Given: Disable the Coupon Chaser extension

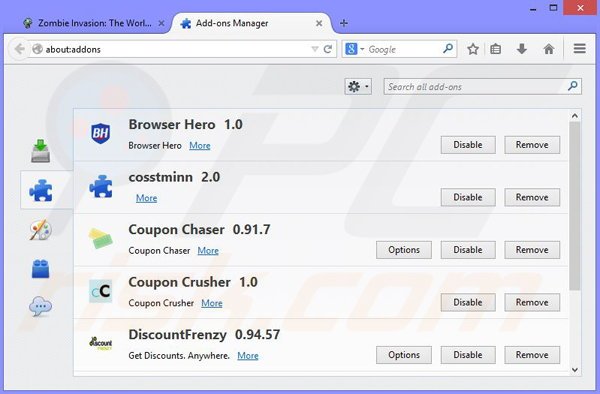Looking at the screenshot, I should tap(468, 250).
